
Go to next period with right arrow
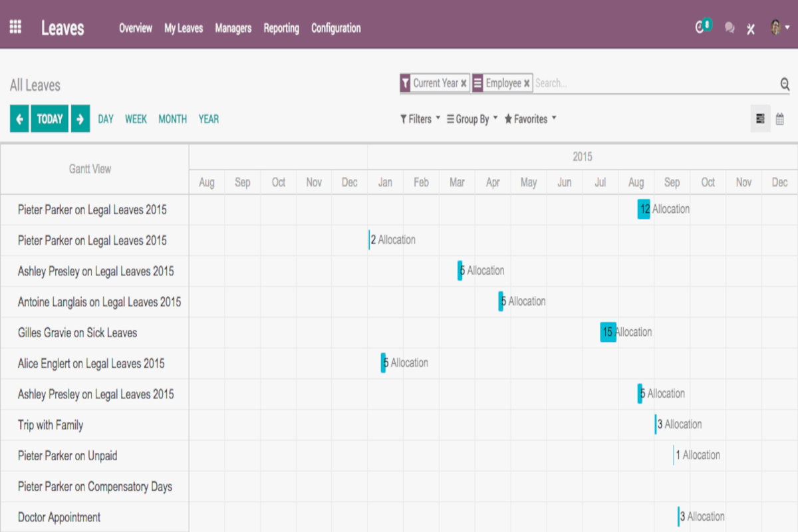(x=80, y=119)
